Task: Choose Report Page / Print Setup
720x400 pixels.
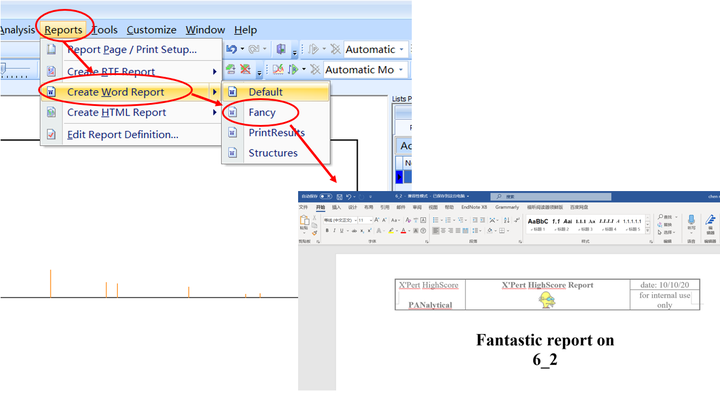Action: (131, 50)
